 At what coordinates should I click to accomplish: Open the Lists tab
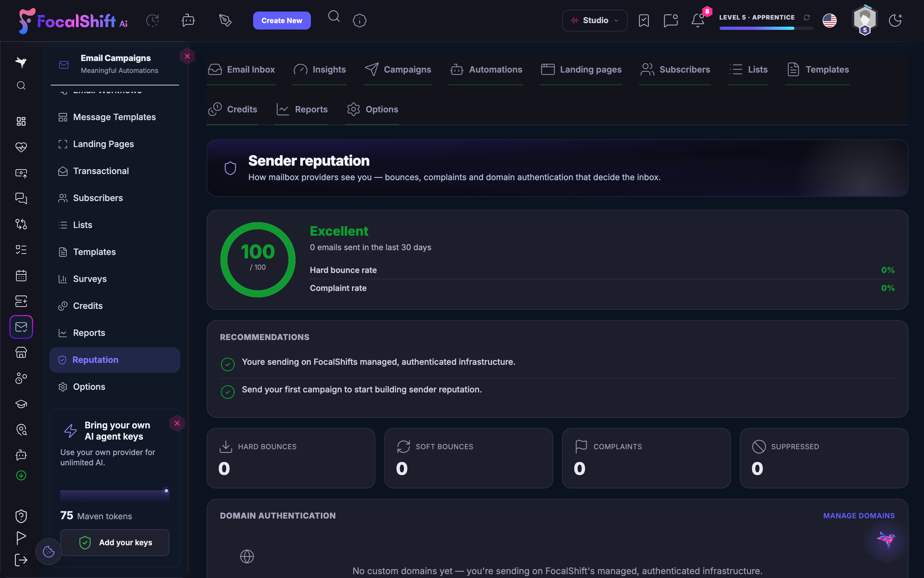[x=748, y=70]
